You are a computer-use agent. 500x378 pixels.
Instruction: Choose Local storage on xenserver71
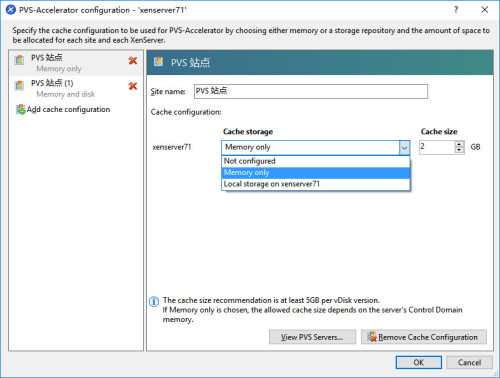(x=315, y=184)
